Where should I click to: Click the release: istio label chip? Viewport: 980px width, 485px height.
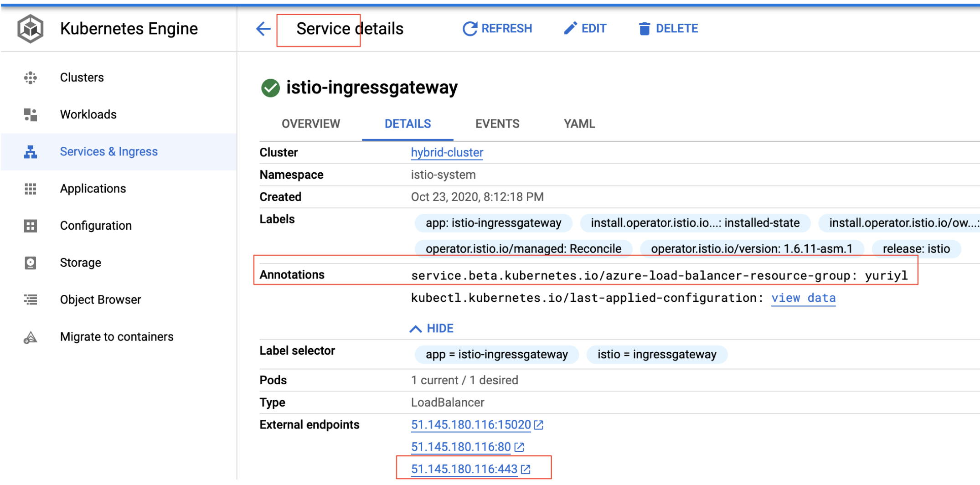tap(916, 249)
